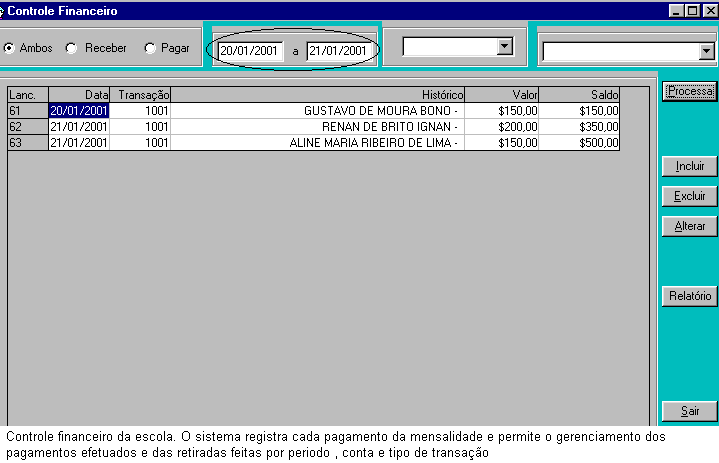Click the Excluir button
Viewport: 719px width, 463px height.
tap(690, 196)
